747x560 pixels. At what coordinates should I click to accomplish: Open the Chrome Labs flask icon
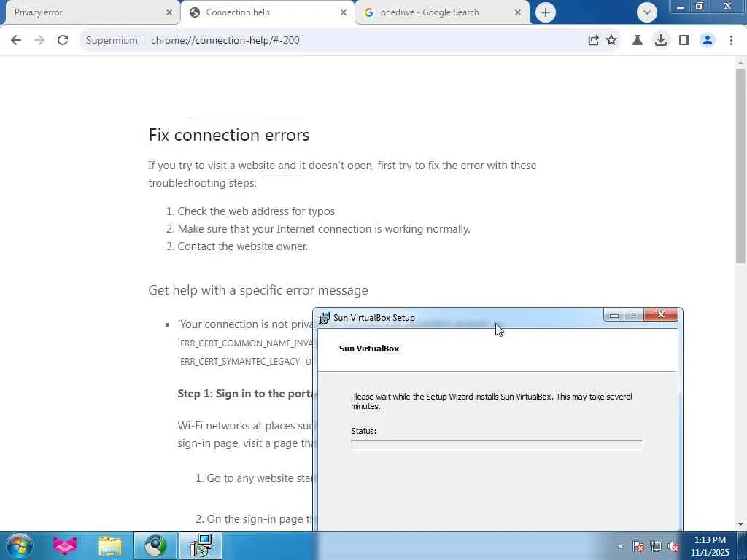click(638, 40)
